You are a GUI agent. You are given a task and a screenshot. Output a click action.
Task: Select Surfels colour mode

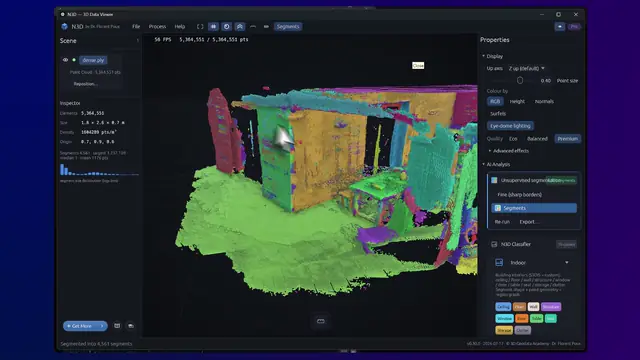tap(498, 113)
